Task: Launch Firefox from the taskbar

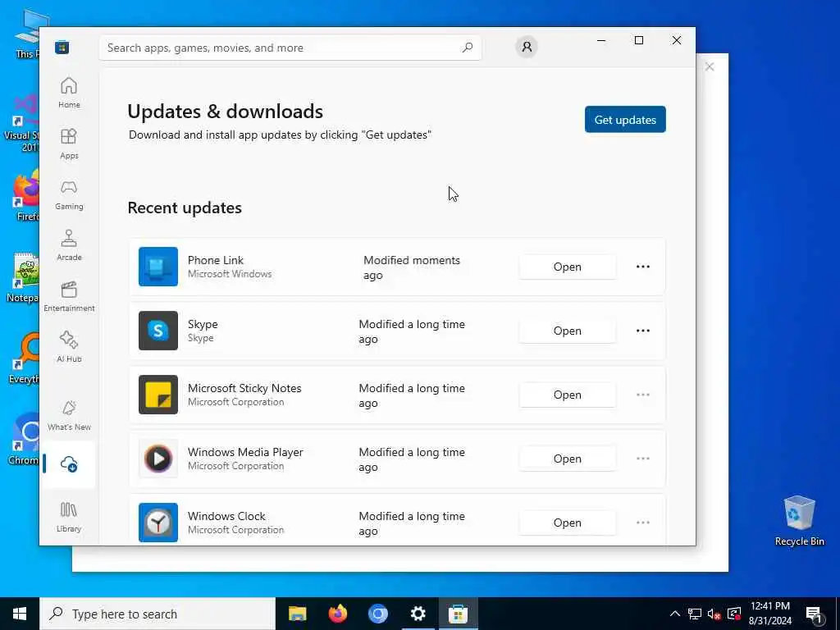Action: click(x=337, y=614)
